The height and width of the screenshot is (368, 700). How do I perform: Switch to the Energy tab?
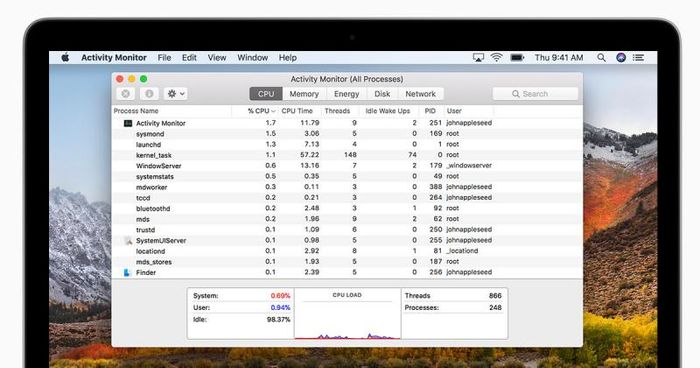[346, 94]
